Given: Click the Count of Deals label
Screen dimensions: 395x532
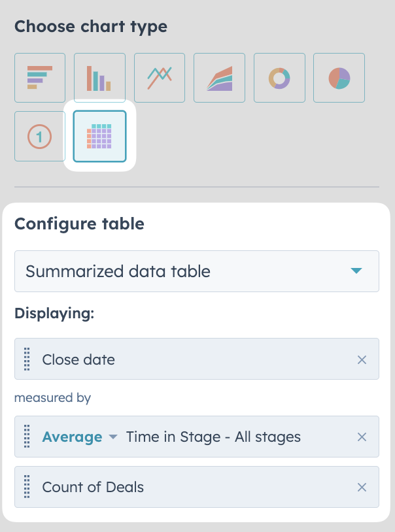Looking at the screenshot, I should click(93, 487).
